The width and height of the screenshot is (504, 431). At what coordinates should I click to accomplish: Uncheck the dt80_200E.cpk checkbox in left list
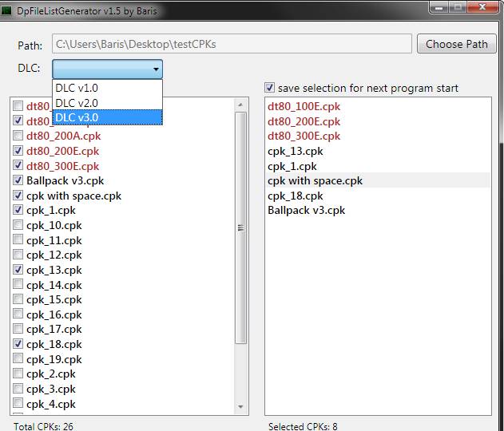click(x=18, y=150)
